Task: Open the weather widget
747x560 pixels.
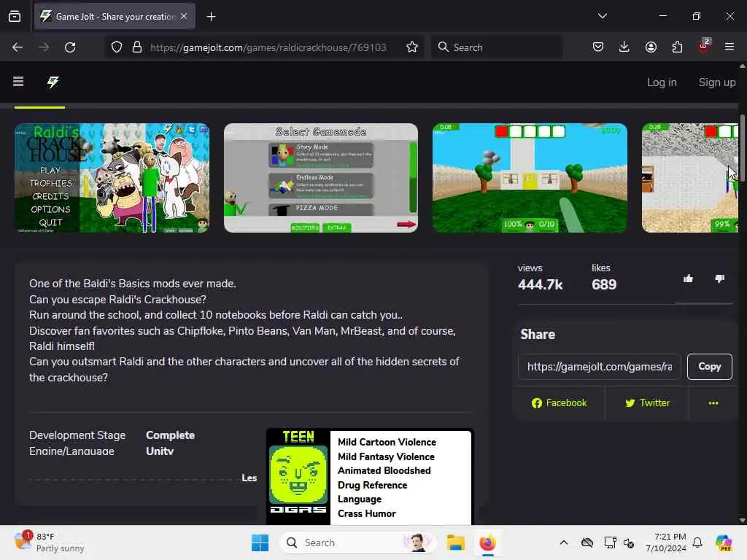Action: [49, 542]
